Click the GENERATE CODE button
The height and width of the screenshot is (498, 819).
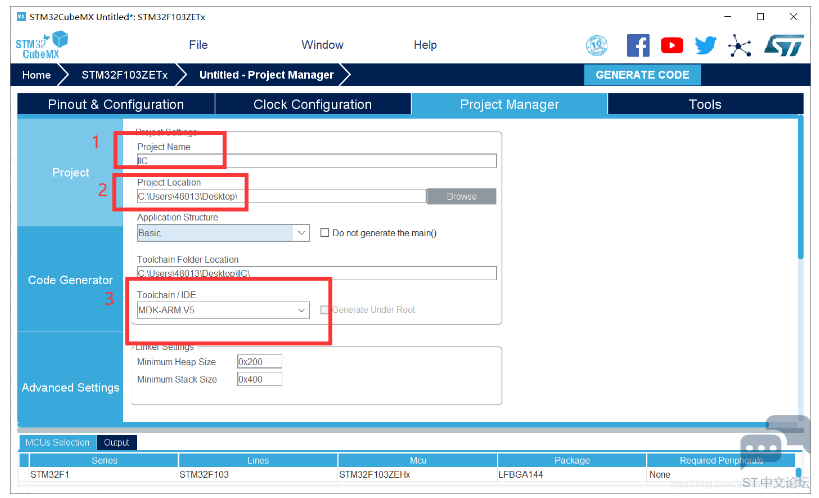(642, 75)
